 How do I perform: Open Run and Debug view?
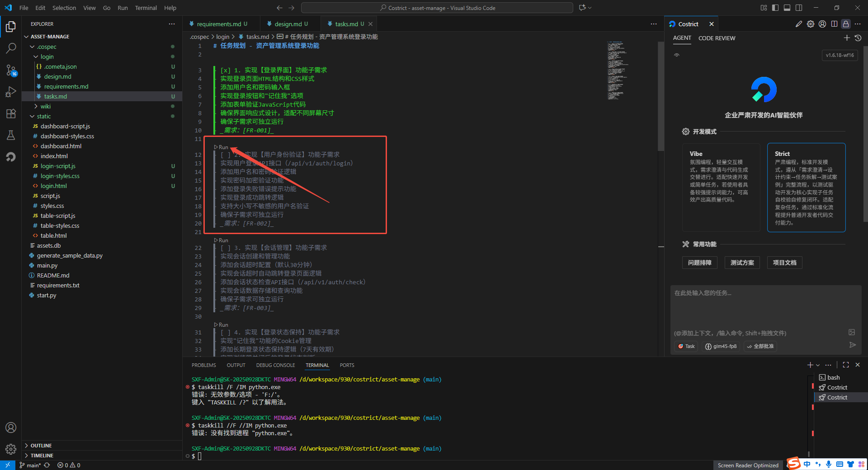point(11,92)
